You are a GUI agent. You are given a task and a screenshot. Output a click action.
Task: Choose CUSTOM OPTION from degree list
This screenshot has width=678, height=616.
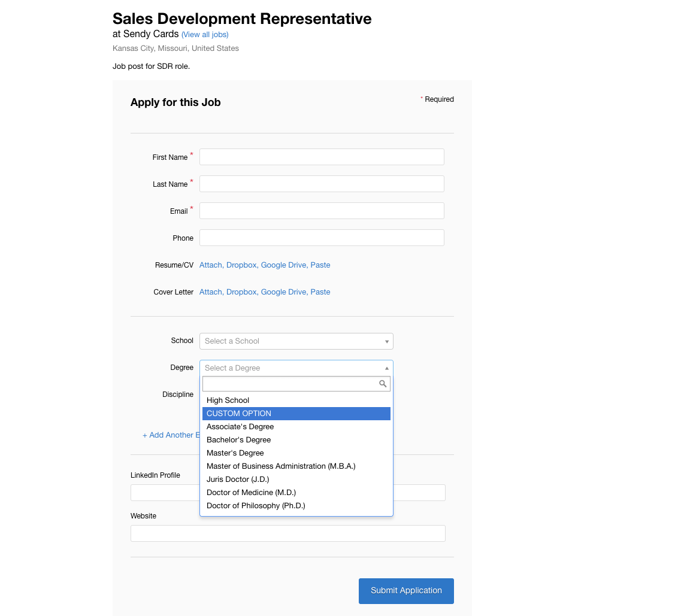[239, 414]
